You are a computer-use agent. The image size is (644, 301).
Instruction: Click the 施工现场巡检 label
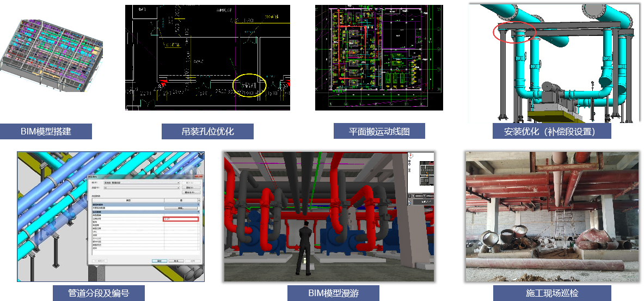[551, 293]
